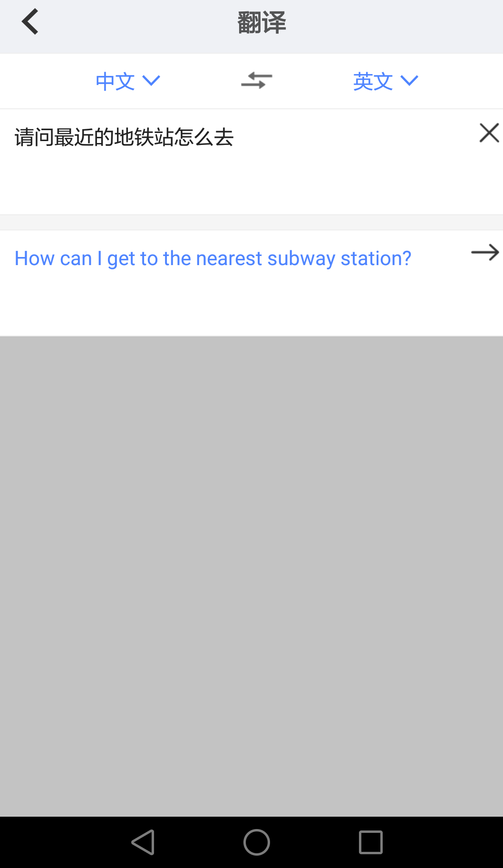Viewport: 503px width, 868px height.
Task: Swap source and target languages
Action: (x=256, y=81)
